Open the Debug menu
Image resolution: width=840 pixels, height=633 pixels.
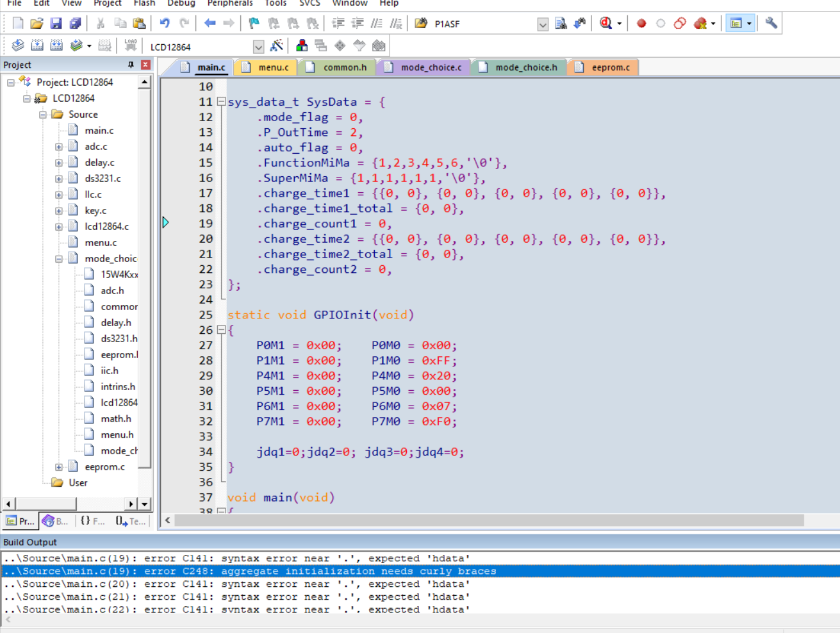pos(181,3)
